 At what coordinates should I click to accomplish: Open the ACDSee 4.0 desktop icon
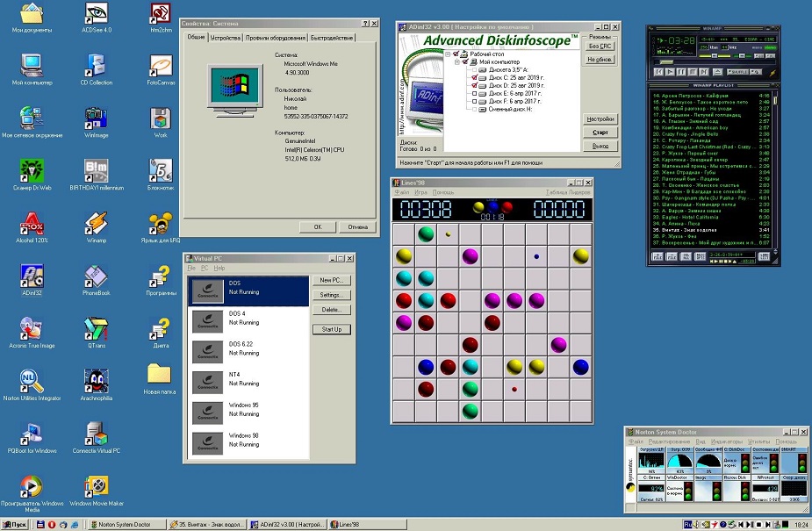click(x=97, y=16)
